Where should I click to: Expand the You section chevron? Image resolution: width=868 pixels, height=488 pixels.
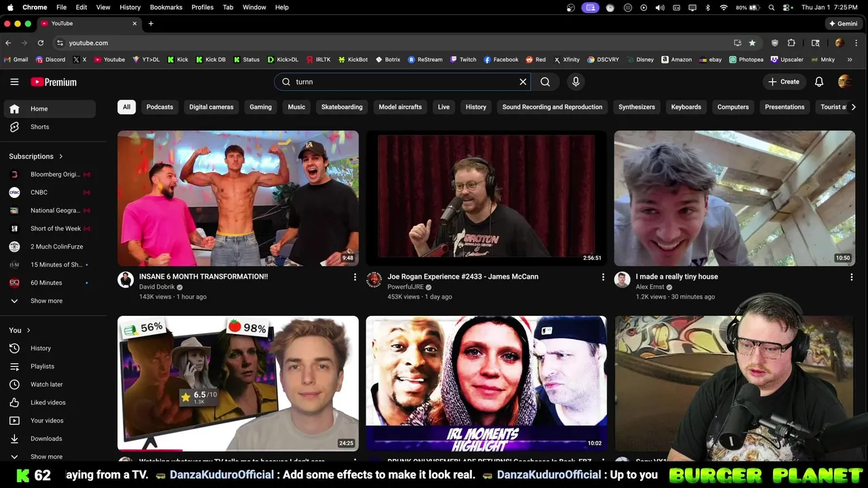28,330
